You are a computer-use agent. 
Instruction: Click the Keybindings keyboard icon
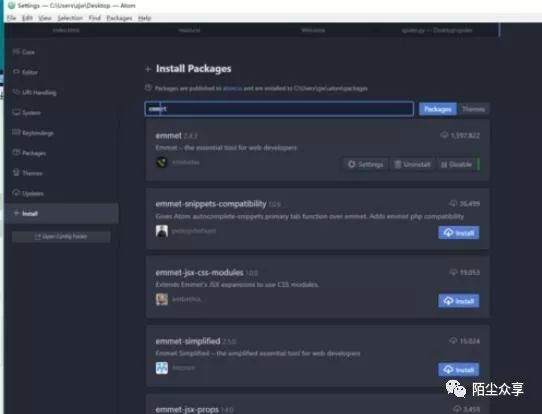pyautogui.click(x=16, y=132)
